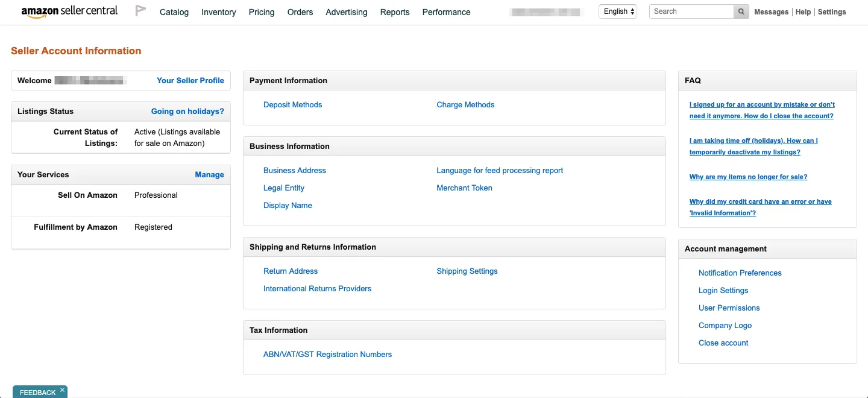Open FAQ: Why are my items no longer for sale
Image resolution: width=868 pixels, height=398 pixels.
(749, 177)
